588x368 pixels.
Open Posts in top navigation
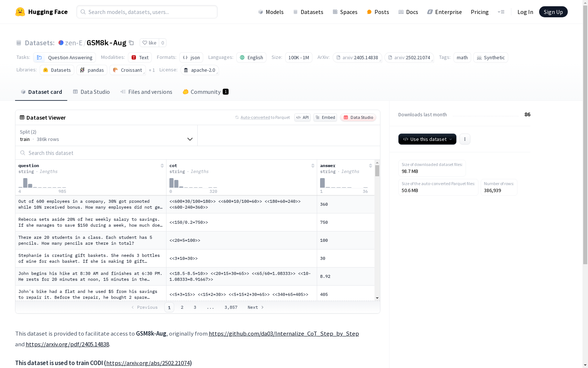(378, 12)
